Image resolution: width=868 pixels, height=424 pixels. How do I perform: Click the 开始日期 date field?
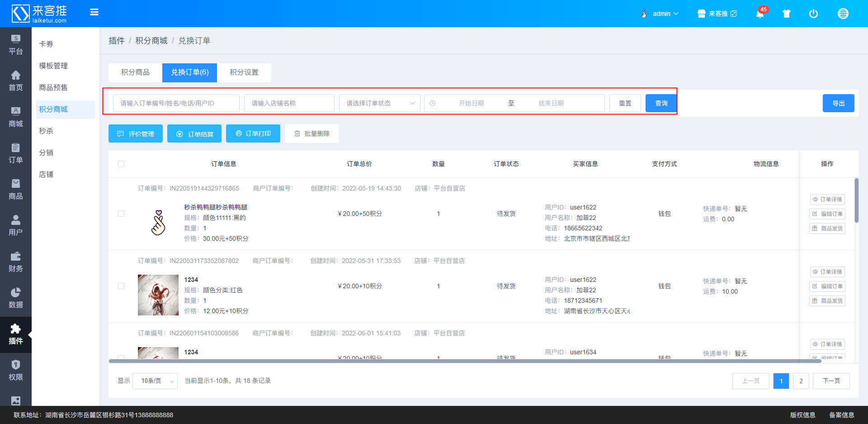(x=471, y=103)
